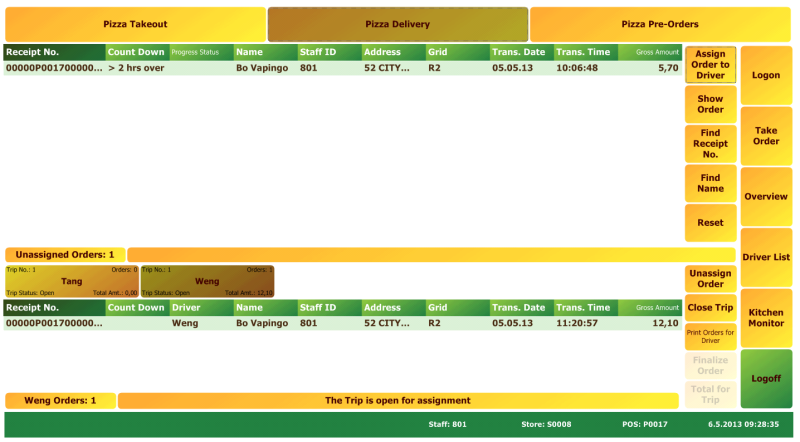Open the Overview screen
800x442 pixels.
tap(766, 197)
